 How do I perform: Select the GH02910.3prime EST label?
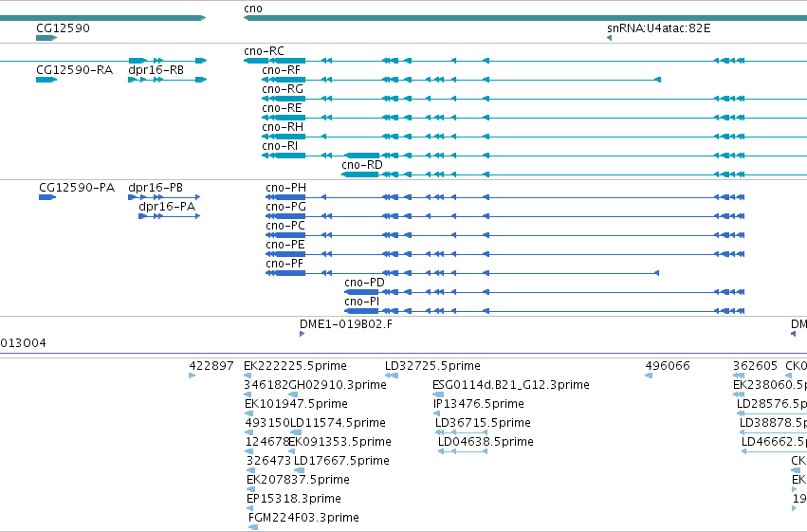click(x=338, y=385)
